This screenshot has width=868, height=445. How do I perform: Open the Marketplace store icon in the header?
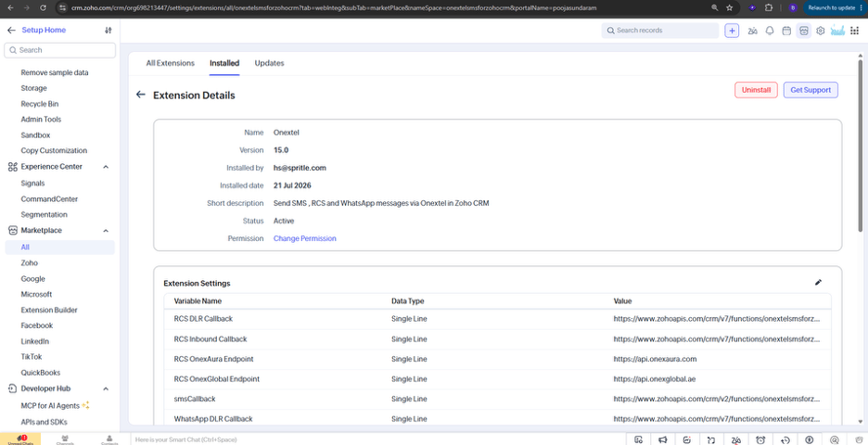(x=804, y=31)
